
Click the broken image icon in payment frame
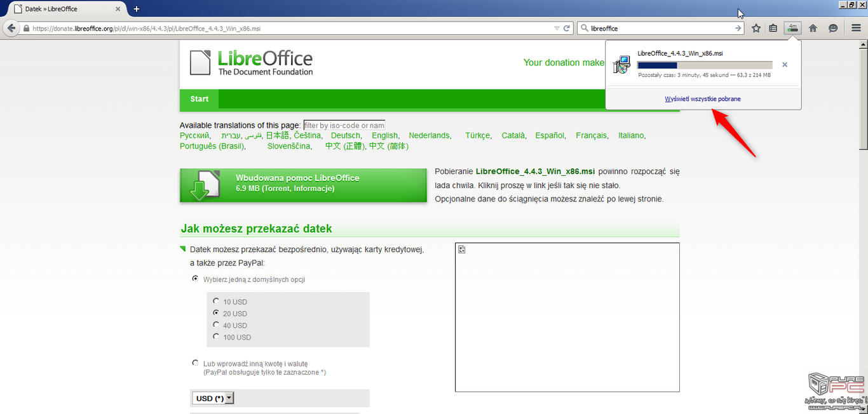pyautogui.click(x=462, y=250)
